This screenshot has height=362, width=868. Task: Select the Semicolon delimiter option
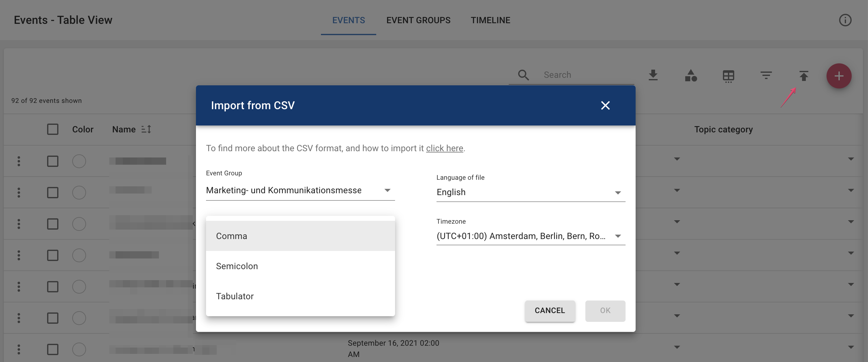300,266
